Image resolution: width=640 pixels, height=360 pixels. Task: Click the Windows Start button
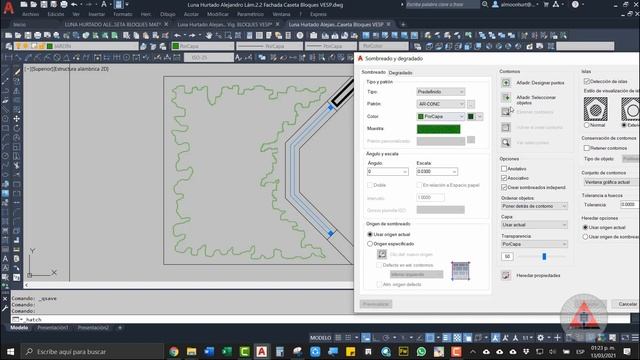click(10, 351)
